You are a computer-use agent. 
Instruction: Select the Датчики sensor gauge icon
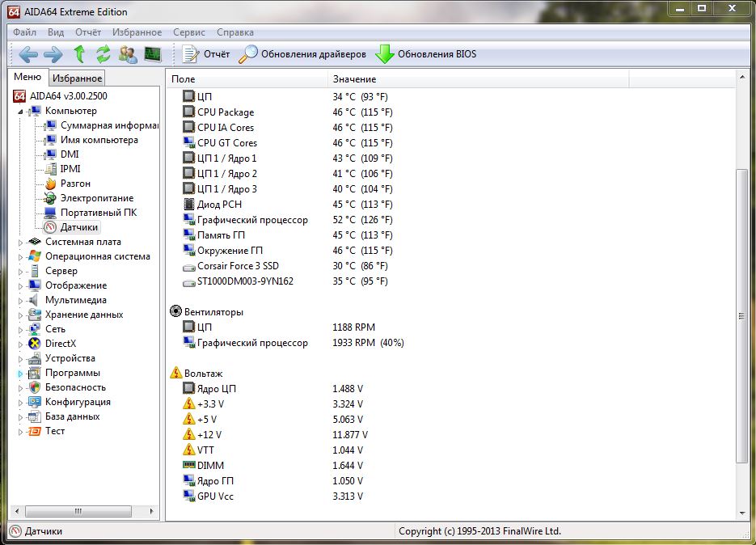coord(50,227)
